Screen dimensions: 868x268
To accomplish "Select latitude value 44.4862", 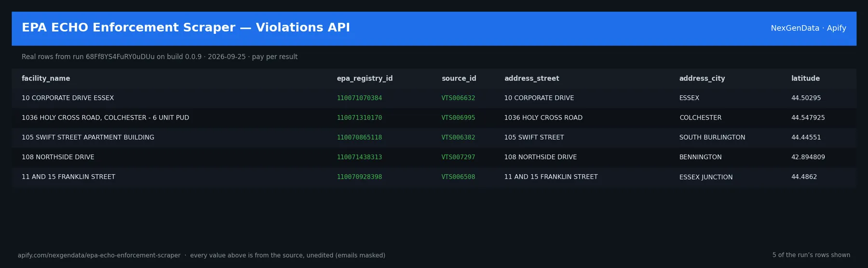I will click(804, 177).
